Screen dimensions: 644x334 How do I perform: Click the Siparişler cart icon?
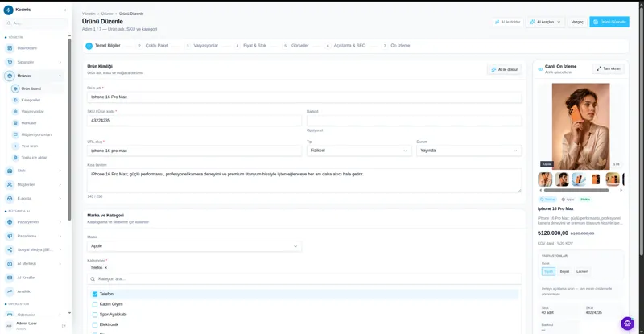tap(10, 62)
